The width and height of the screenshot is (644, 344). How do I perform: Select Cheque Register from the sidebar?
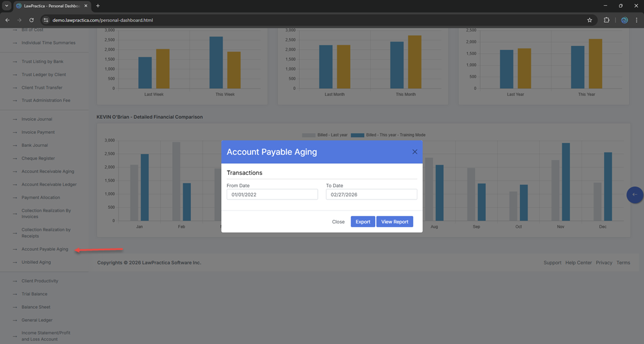click(x=38, y=159)
